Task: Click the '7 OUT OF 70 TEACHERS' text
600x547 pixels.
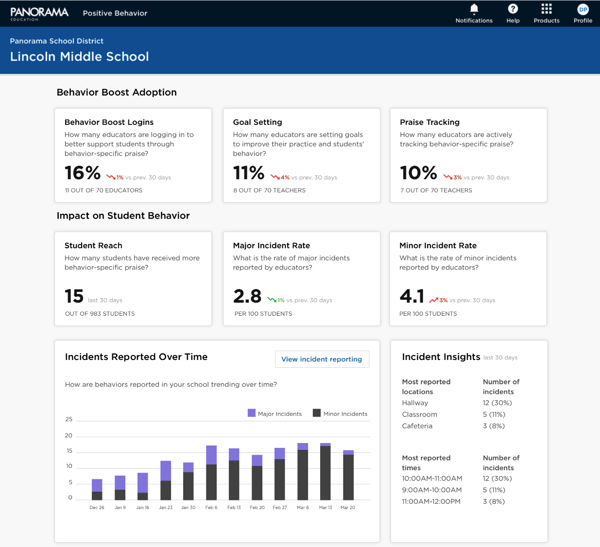Action: pos(436,190)
